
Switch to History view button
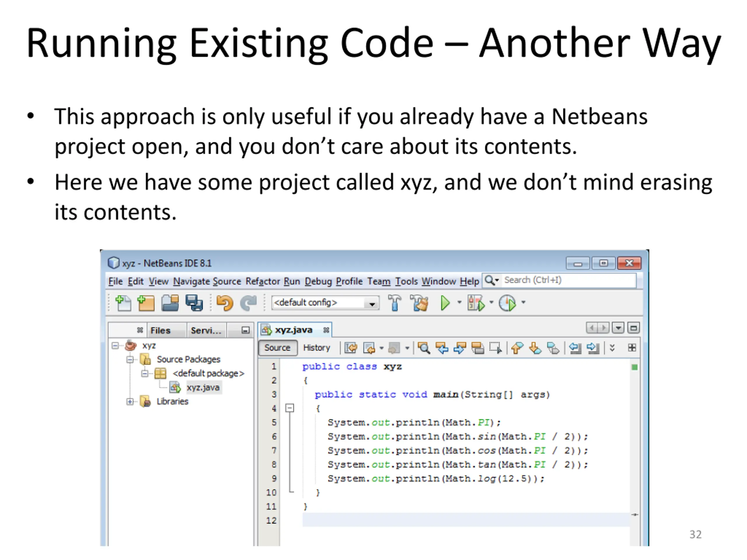tap(316, 348)
